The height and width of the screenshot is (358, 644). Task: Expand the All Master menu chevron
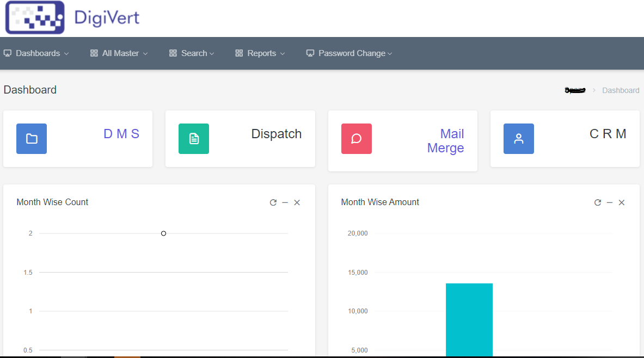(x=145, y=54)
